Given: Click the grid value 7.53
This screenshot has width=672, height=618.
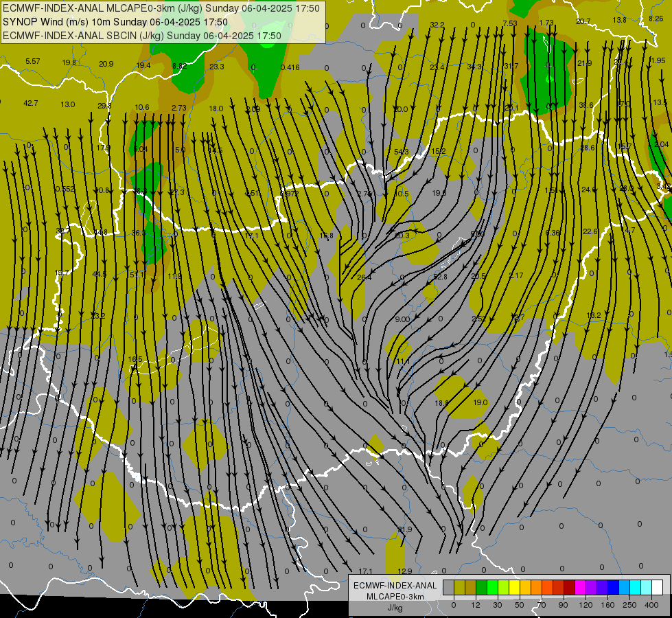Looking at the screenshot, I should tap(510, 23).
